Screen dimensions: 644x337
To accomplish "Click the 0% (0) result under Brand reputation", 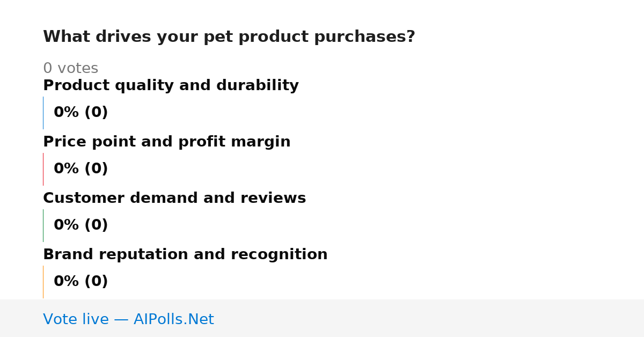I will (81, 282).
